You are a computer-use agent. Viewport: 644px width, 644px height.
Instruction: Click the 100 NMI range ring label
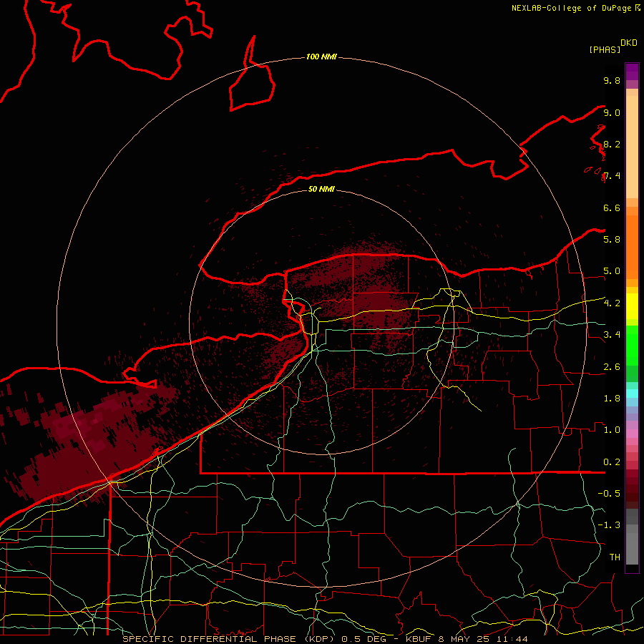[321, 57]
